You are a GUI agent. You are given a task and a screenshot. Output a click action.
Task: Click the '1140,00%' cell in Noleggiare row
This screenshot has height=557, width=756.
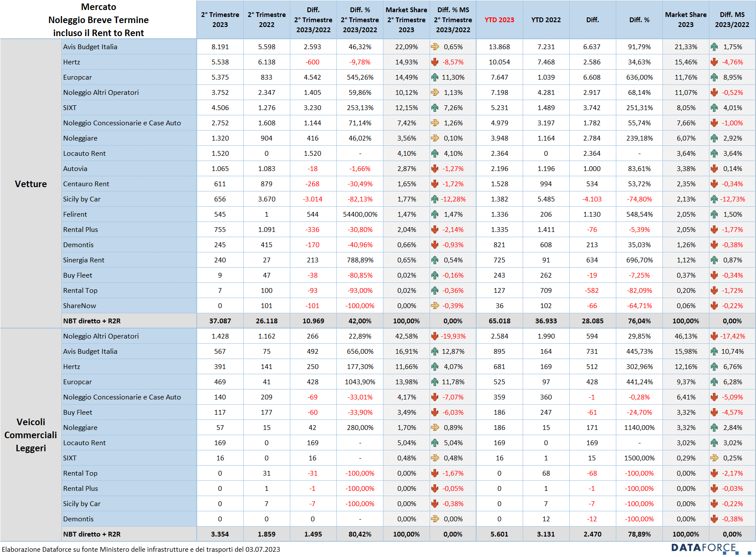639,427
